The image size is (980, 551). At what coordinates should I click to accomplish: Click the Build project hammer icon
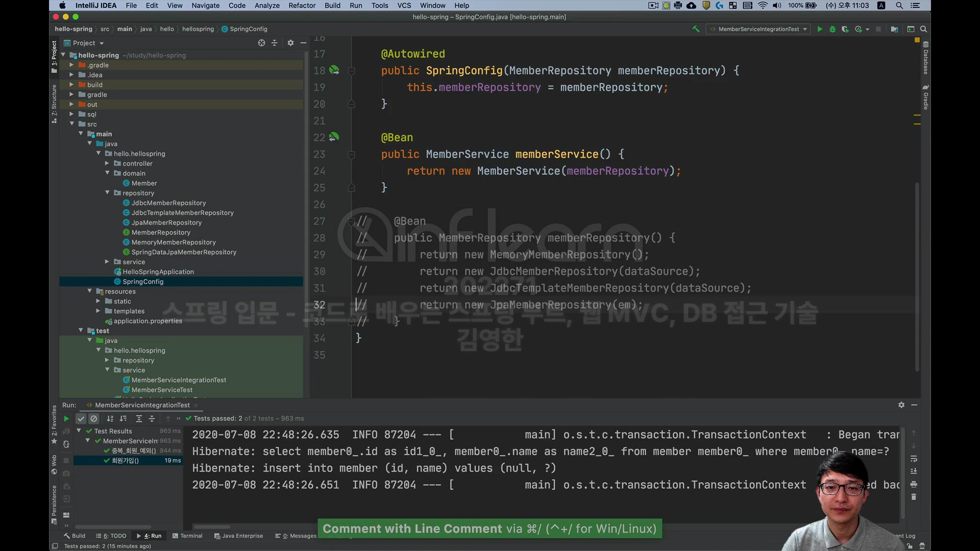(x=696, y=29)
